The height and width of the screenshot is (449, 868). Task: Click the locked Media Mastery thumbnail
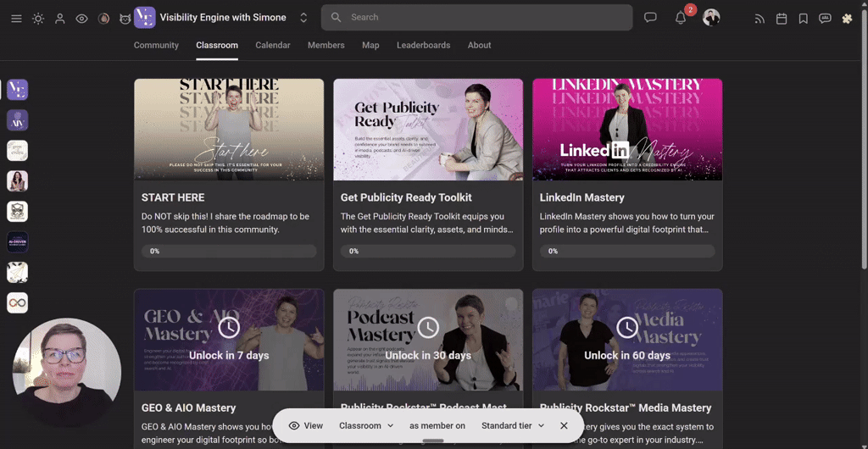pos(627,340)
